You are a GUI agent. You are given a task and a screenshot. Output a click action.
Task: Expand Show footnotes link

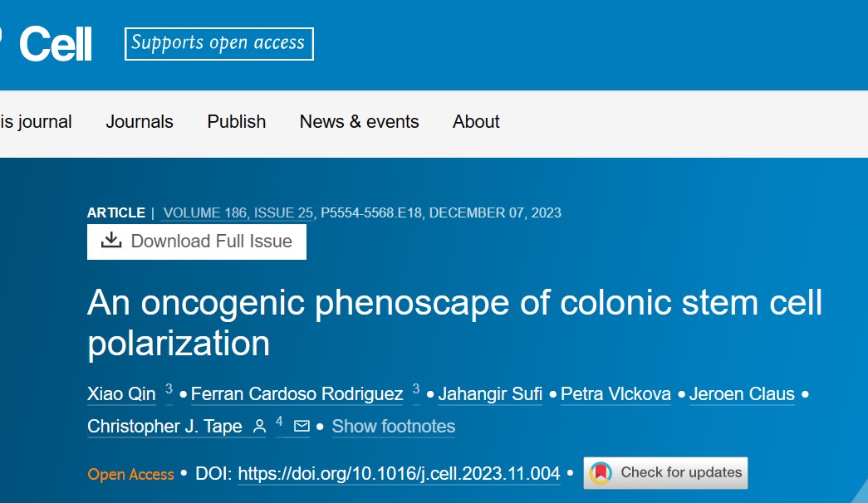(394, 426)
